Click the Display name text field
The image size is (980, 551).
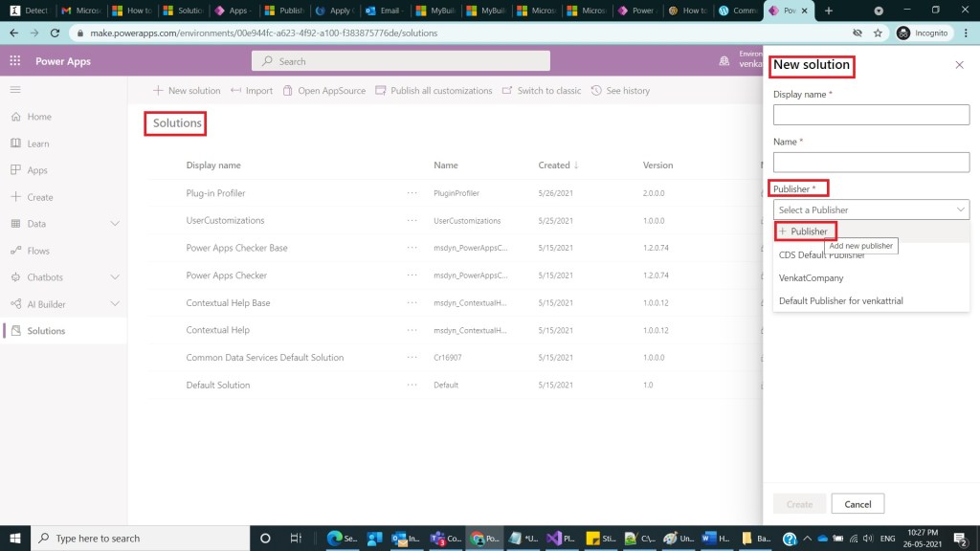(x=871, y=115)
